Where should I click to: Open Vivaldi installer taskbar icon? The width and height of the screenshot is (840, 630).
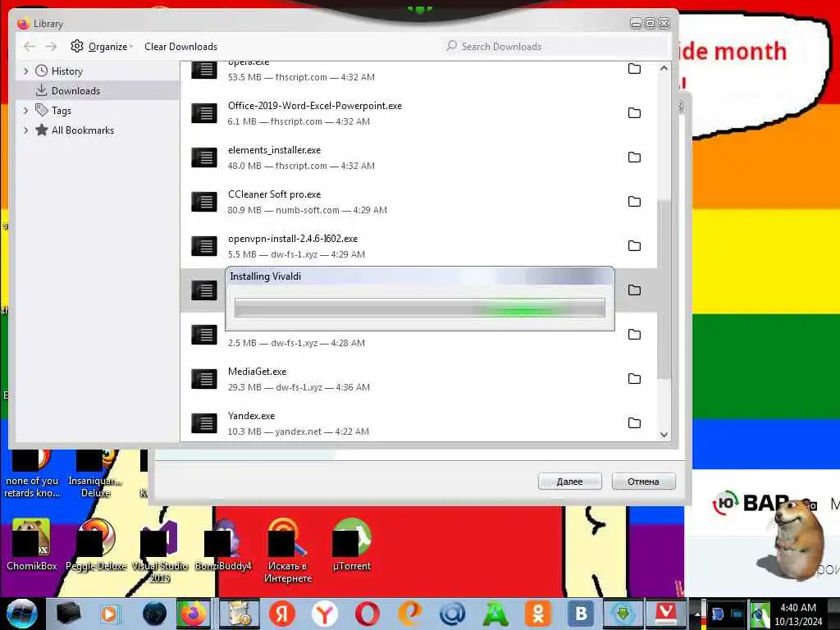pyautogui.click(x=666, y=614)
